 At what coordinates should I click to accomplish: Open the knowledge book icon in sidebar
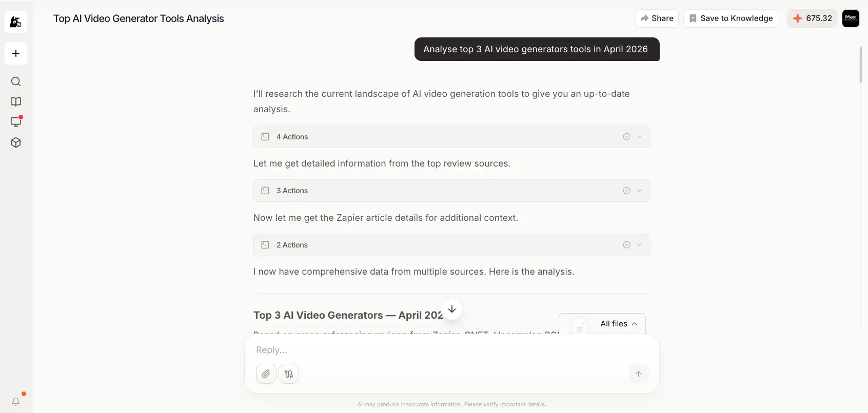coord(16,101)
